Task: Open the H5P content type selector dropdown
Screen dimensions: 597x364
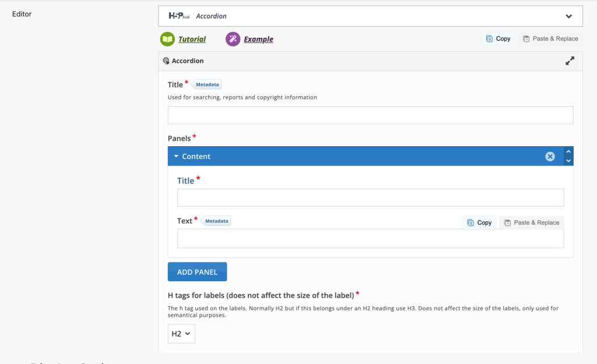Action: coord(370,16)
